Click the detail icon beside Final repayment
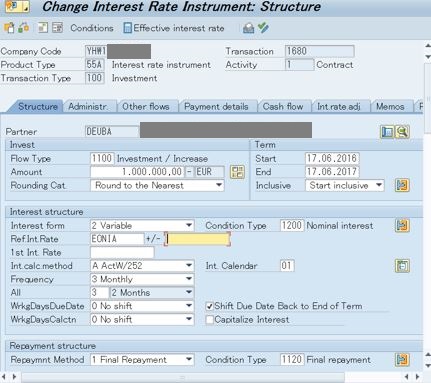431x383 pixels. 402,360
